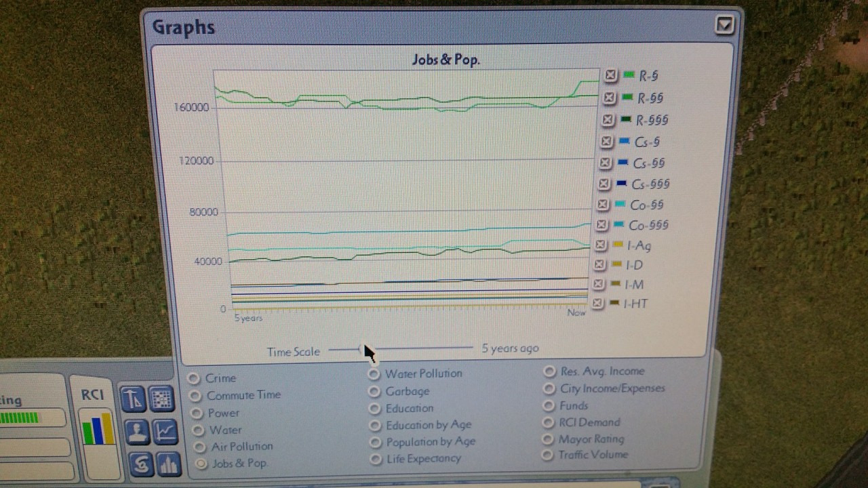Click the RCI demand bar indicator

click(98, 428)
